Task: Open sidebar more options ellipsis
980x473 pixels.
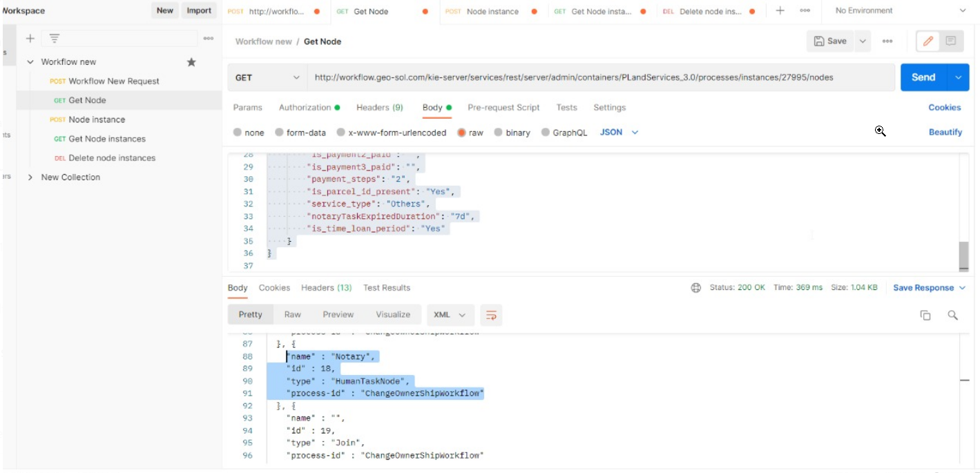Action: tap(208, 39)
